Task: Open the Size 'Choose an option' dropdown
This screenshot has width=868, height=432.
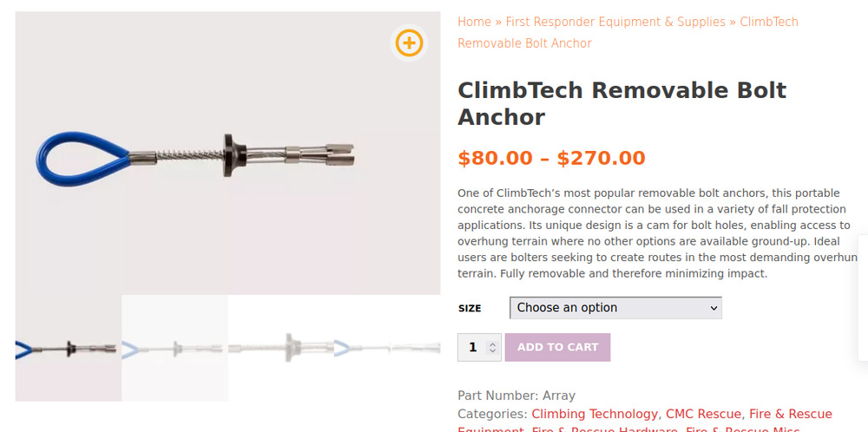Action: pos(615,308)
